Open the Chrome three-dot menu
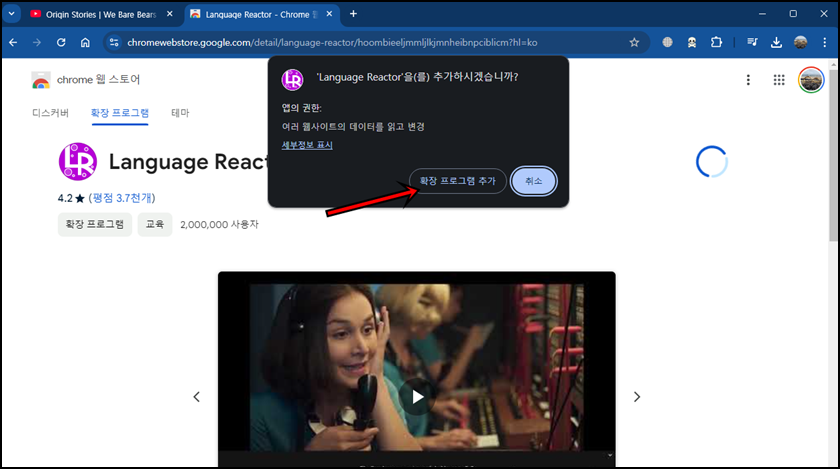The height and width of the screenshot is (469, 840). click(x=824, y=42)
